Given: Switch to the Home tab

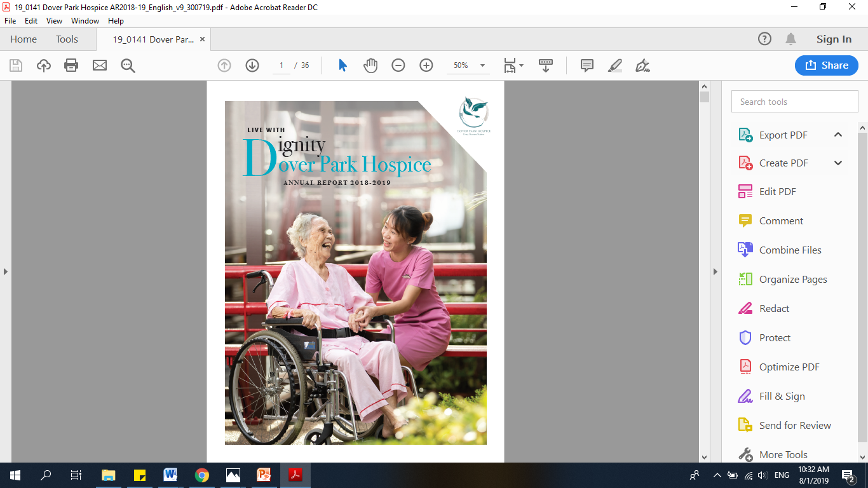Looking at the screenshot, I should pyautogui.click(x=24, y=39).
